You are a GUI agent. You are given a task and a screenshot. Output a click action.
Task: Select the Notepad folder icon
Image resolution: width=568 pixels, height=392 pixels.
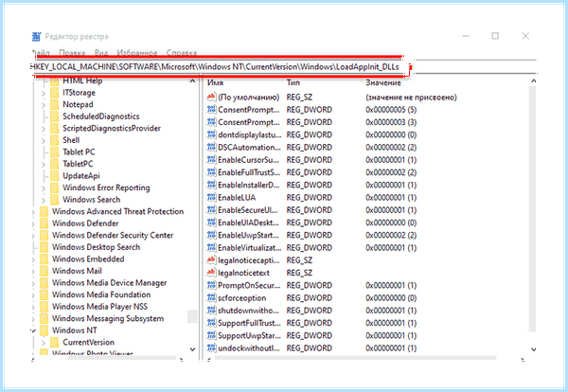click(x=54, y=105)
